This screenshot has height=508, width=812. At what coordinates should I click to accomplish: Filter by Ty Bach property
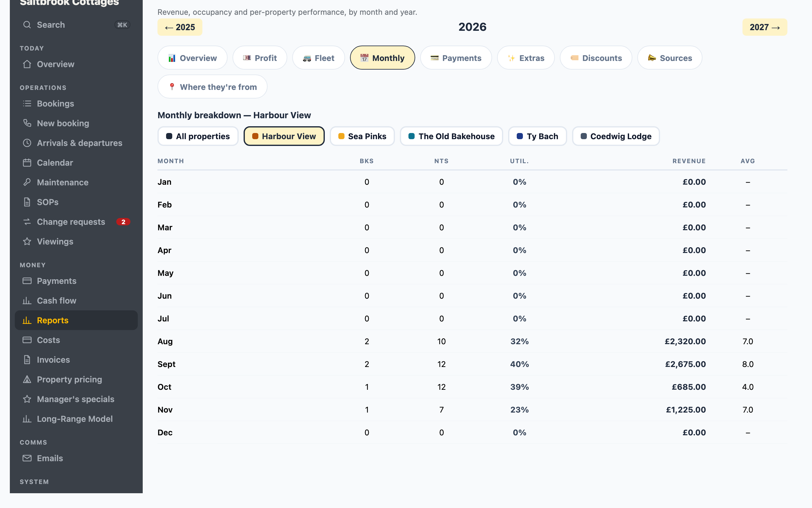point(537,136)
